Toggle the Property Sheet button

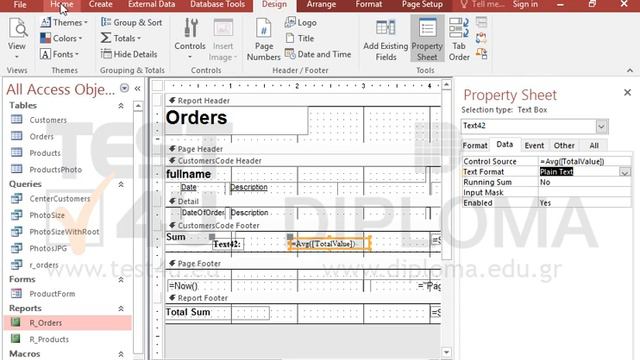tap(427, 39)
